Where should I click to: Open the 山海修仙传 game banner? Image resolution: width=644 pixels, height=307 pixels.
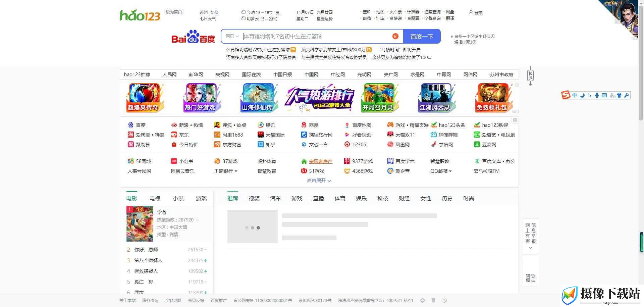pos(259,98)
